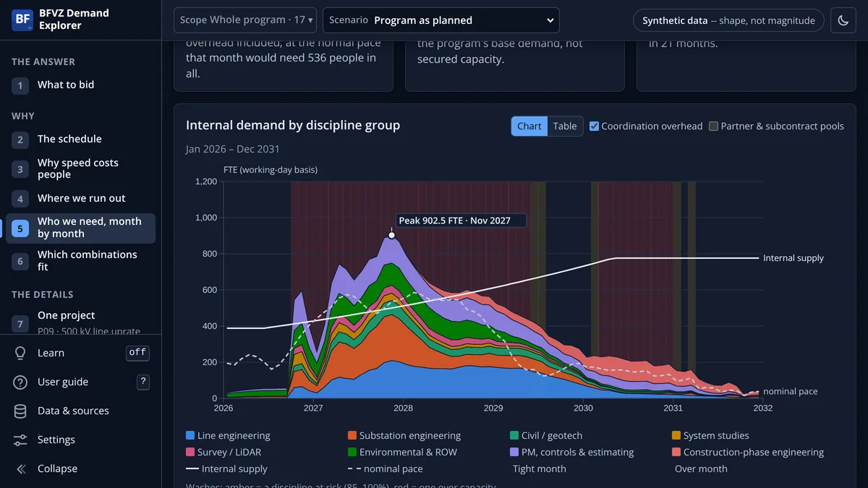
Task: Click Line engineering legend swatch
Action: 190,435
